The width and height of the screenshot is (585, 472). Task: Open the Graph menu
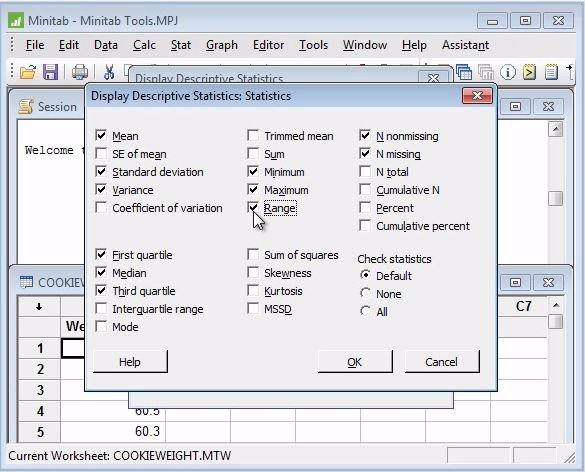222,45
